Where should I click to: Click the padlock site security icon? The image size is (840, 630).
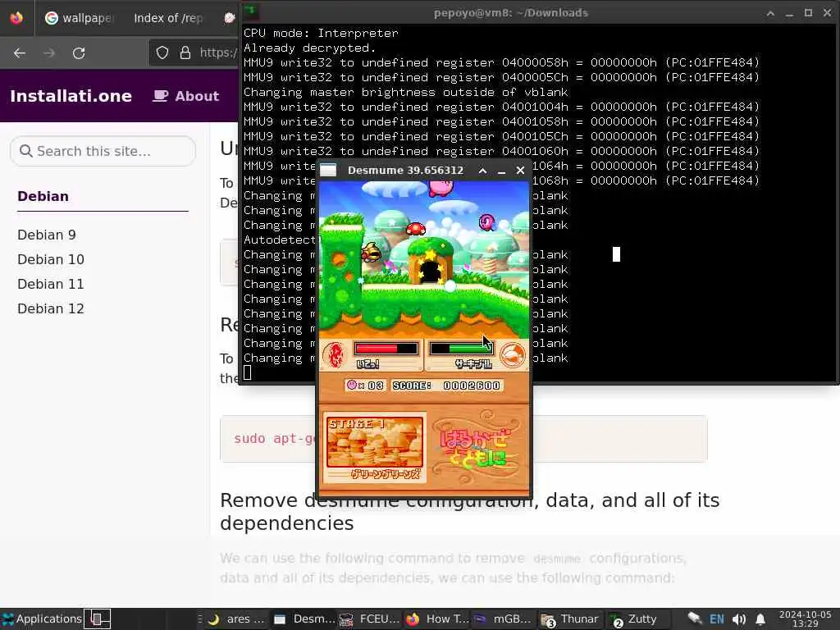point(185,52)
